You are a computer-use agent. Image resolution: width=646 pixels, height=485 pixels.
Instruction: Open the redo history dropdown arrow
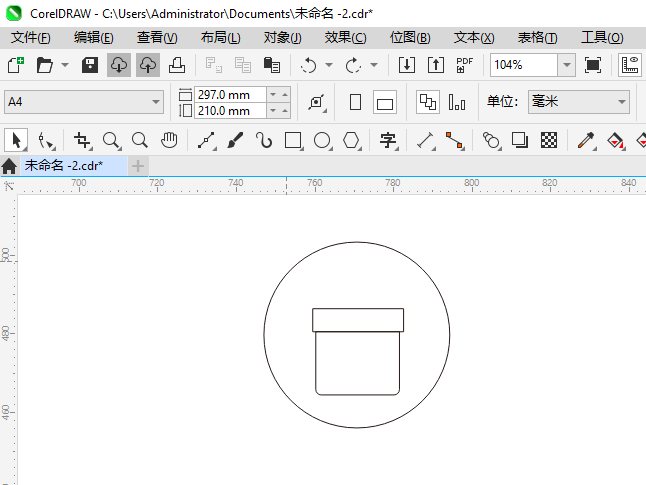coord(374,65)
